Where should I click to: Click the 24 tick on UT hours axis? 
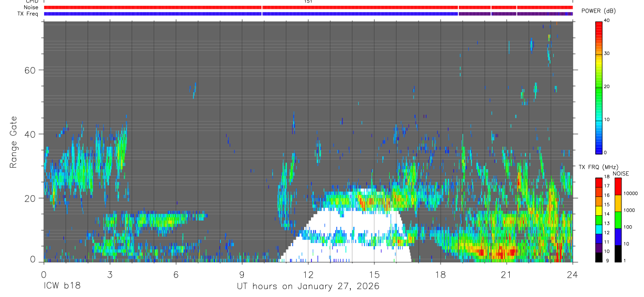[x=572, y=273]
